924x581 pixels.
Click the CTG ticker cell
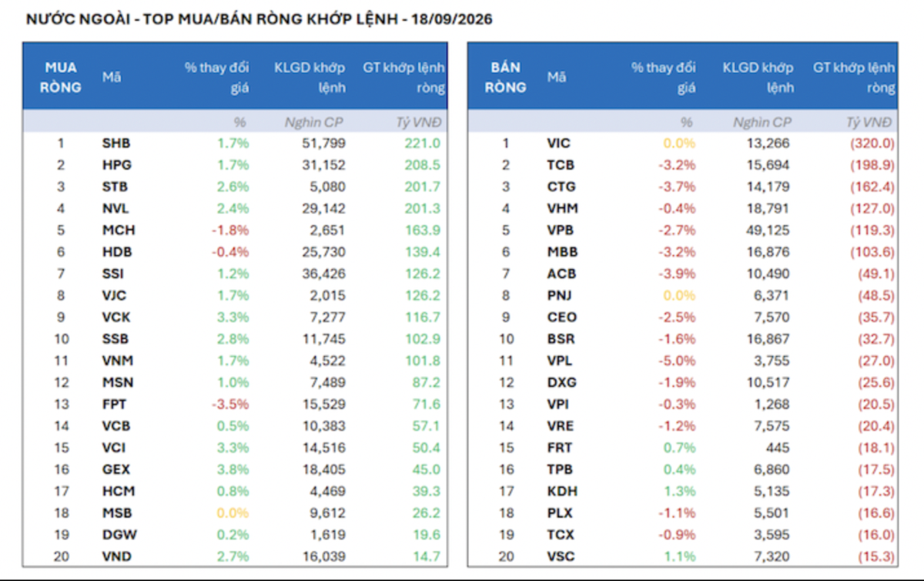[x=561, y=186]
